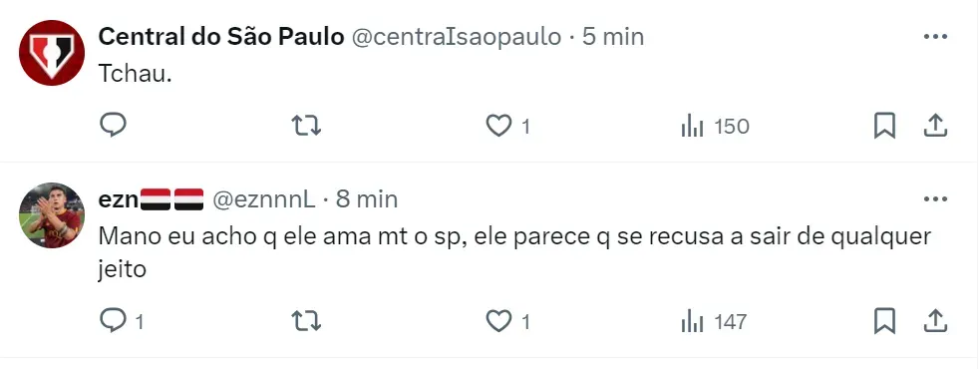Open more options on ezn's tweet
The width and height of the screenshot is (980, 369).
pyautogui.click(x=935, y=199)
